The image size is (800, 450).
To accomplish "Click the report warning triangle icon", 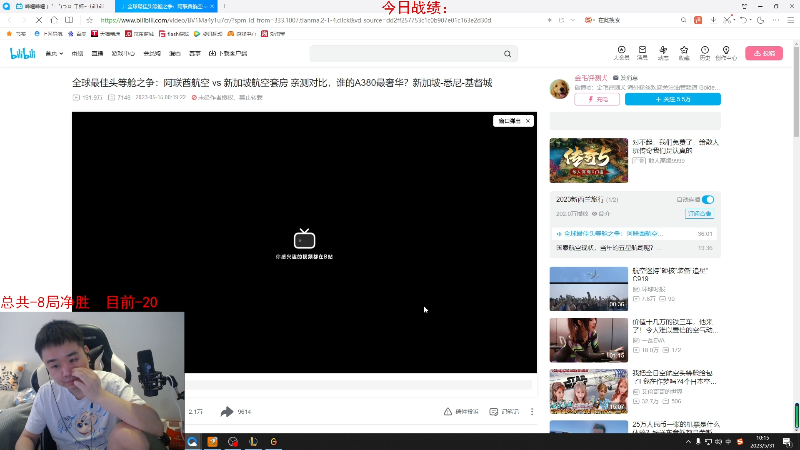I will pyautogui.click(x=447, y=412).
